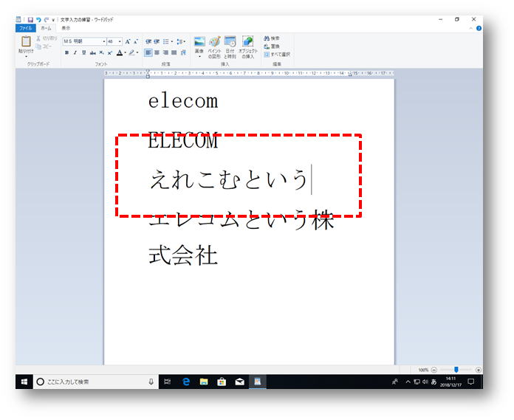Click the Increase indent icon
Screen dimensions: 514x420
pyautogui.click(x=157, y=41)
